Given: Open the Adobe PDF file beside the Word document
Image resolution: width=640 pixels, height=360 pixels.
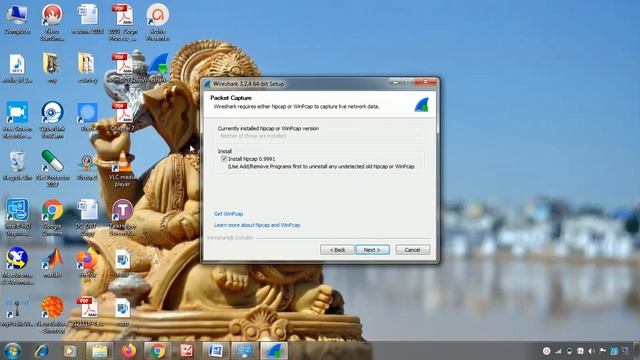Looking at the screenshot, I should coord(122,22).
